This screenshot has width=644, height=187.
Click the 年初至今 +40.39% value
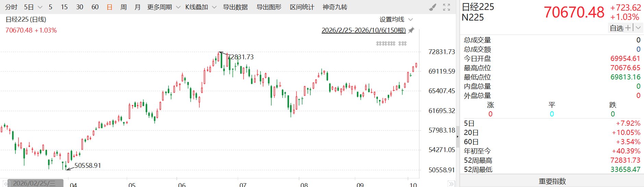[x=626, y=151]
